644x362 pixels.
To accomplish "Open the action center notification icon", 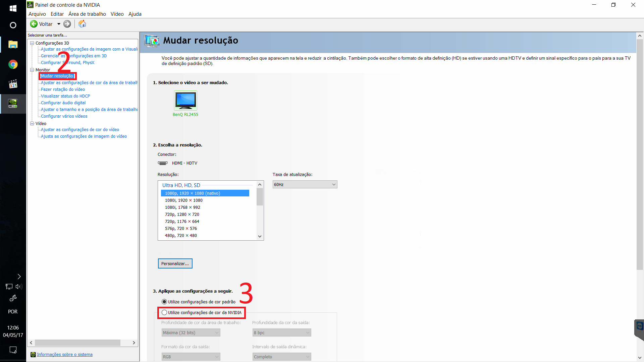I will coord(13,350).
